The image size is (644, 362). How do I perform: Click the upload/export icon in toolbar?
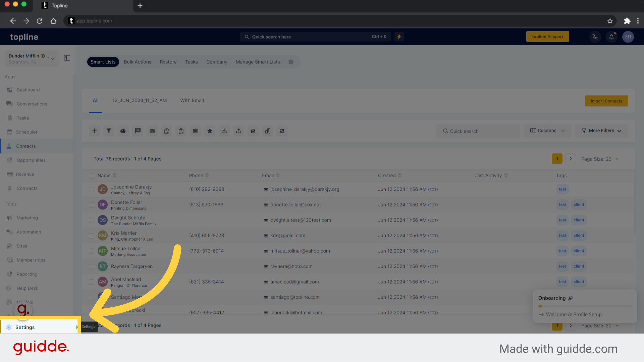(x=238, y=131)
